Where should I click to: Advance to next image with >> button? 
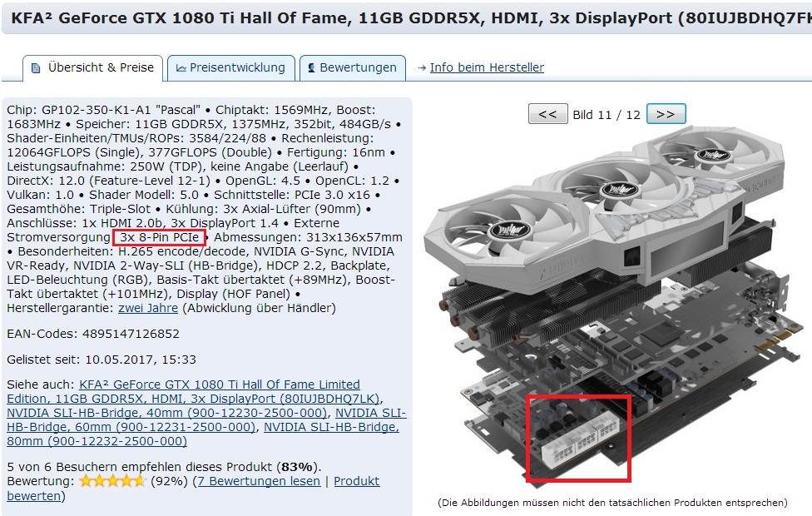[x=666, y=114]
